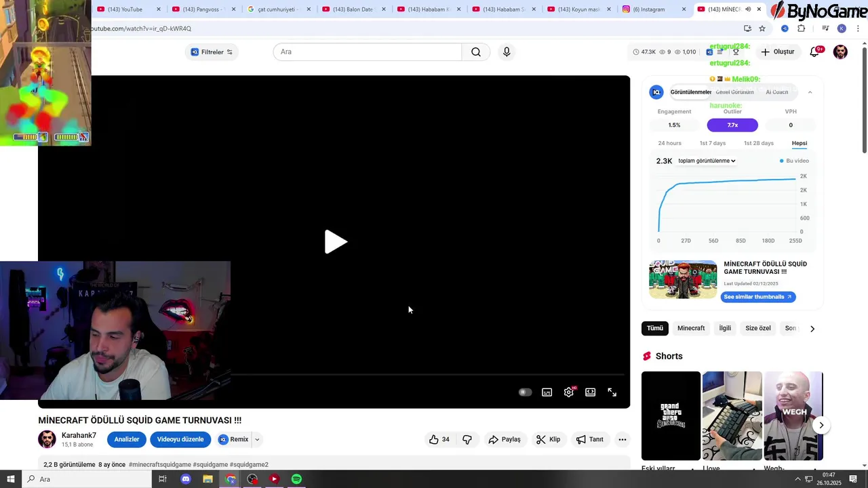The image size is (868, 488).
Task: Click the #squidgame2 hashtag
Action: 249,464
